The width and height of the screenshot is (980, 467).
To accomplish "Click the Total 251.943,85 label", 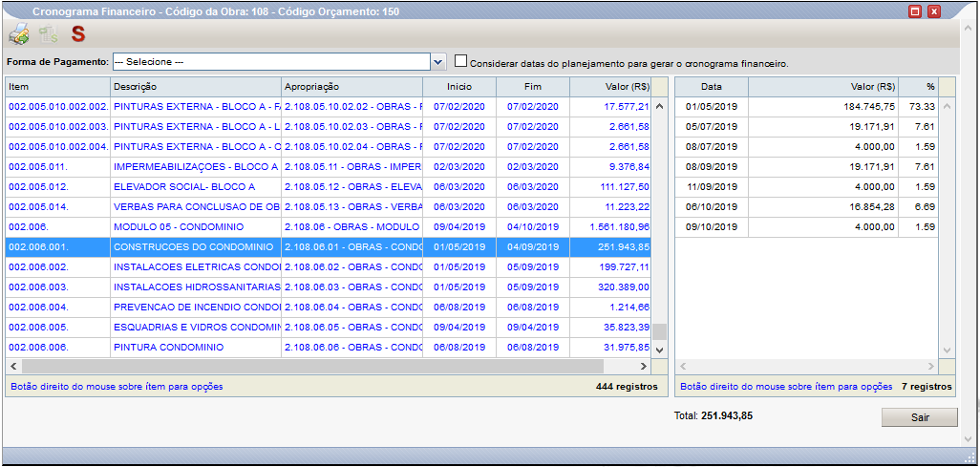I will coord(714,415).
